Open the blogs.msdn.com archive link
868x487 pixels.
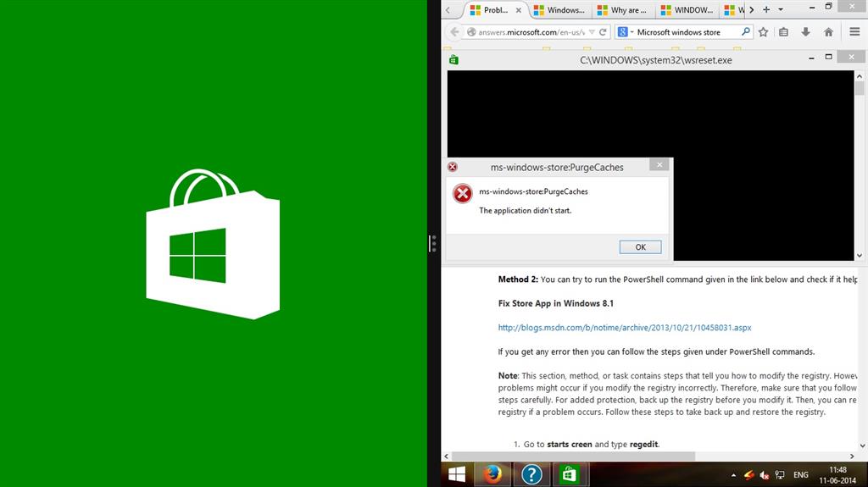click(x=625, y=328)
